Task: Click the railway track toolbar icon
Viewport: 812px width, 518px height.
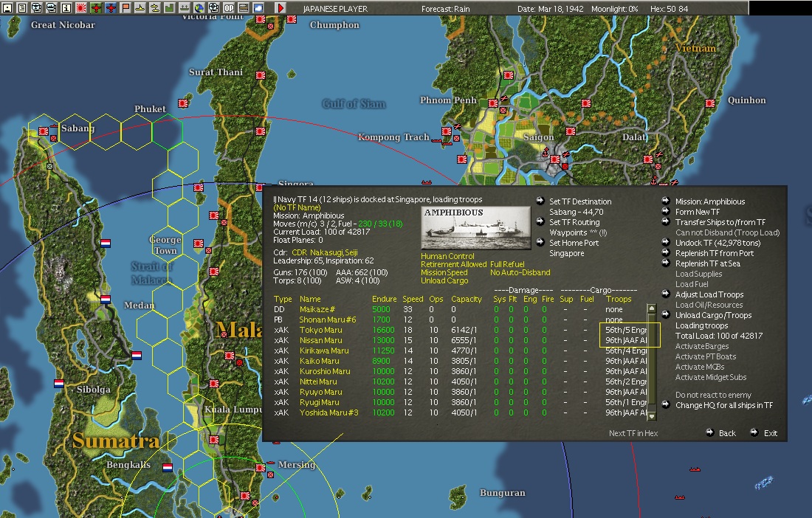Action: tap(244, 8)
